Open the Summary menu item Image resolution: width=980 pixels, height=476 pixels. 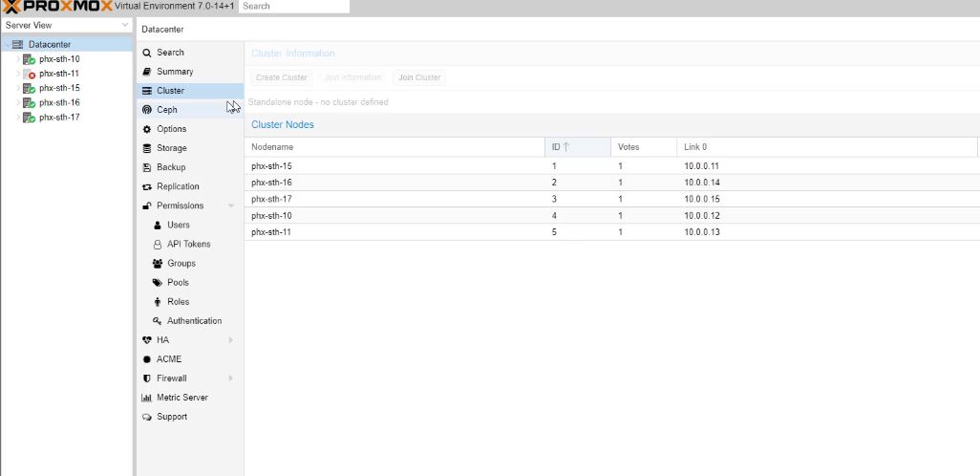point(190,72)
